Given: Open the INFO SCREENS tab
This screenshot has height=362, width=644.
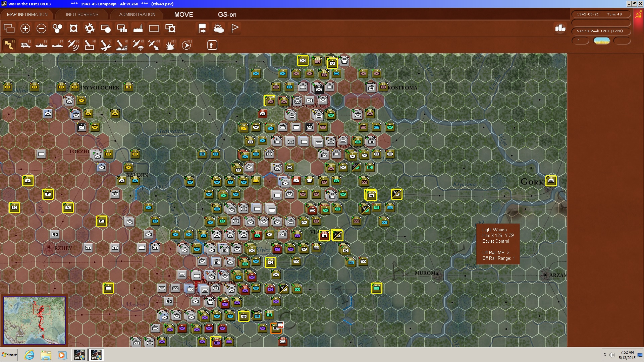Looking at the screenshot, I should click(x=82, y=14).
